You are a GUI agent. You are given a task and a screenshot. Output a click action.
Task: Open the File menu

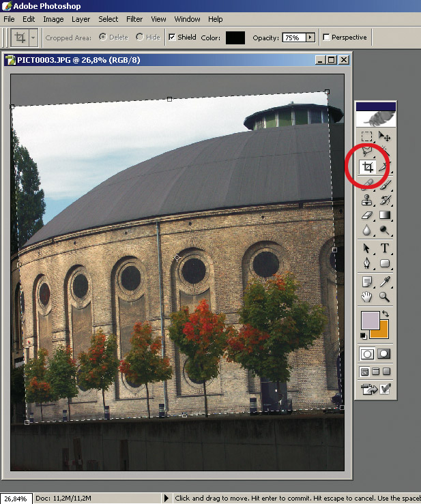(x=9, y=19)
